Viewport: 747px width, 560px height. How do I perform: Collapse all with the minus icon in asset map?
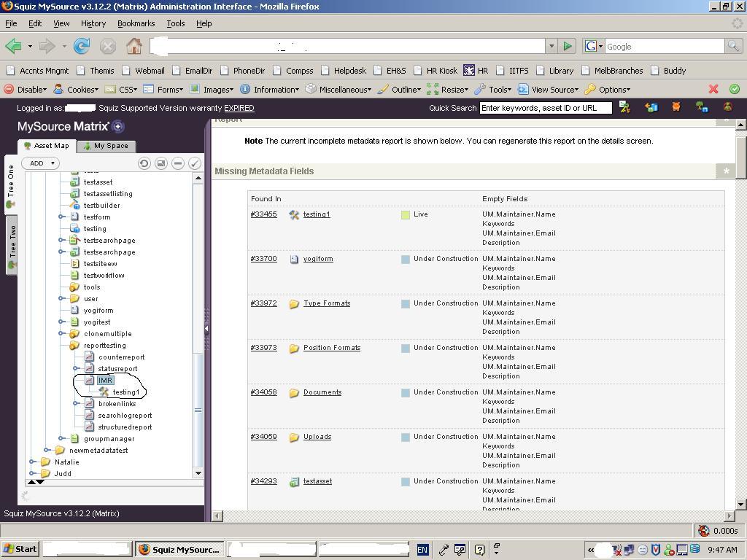[178, 163]
